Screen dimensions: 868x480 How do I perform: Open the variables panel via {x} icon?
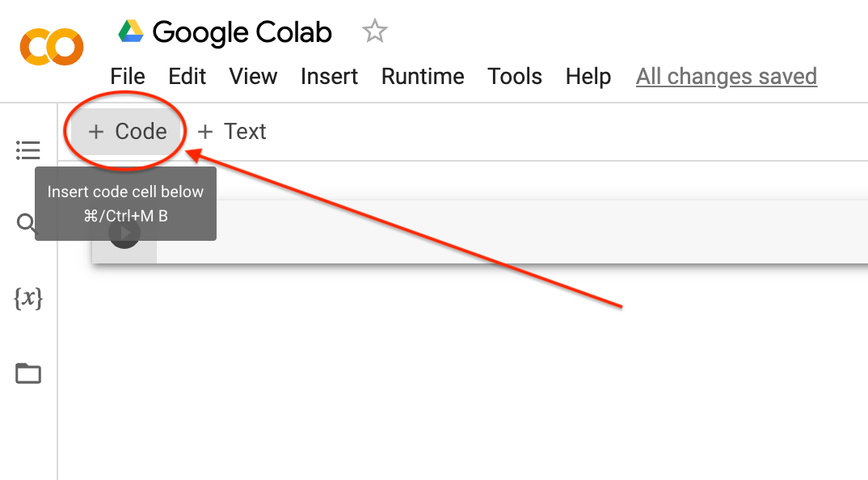(27, 299)
